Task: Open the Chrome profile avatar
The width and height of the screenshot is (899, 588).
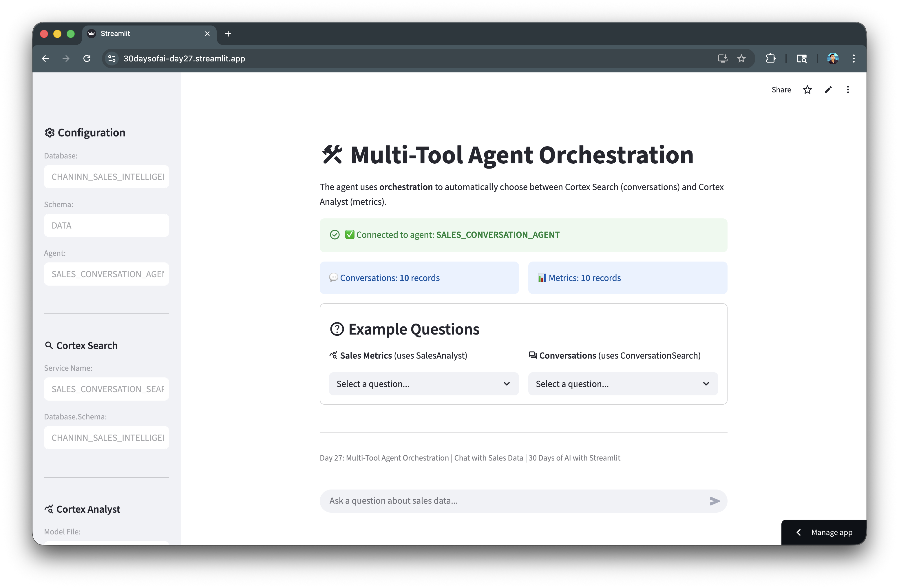Action: click(832, 59)
